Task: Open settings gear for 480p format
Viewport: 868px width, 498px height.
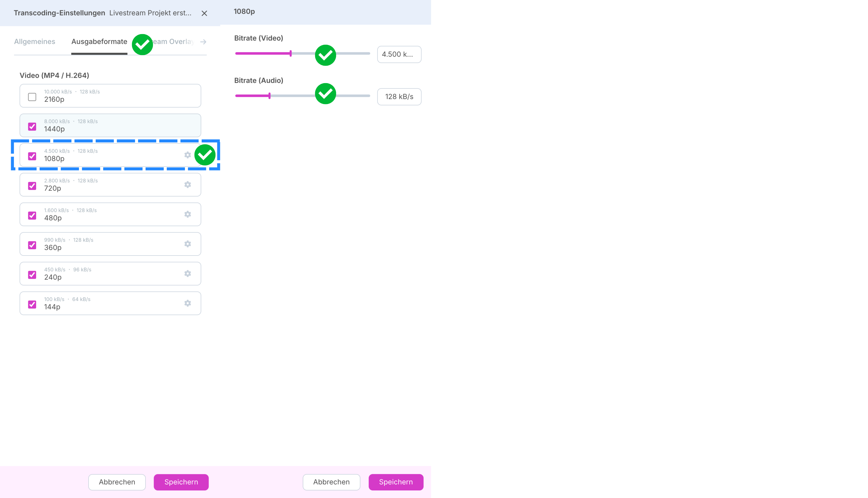Action: [x=188, y=214]
